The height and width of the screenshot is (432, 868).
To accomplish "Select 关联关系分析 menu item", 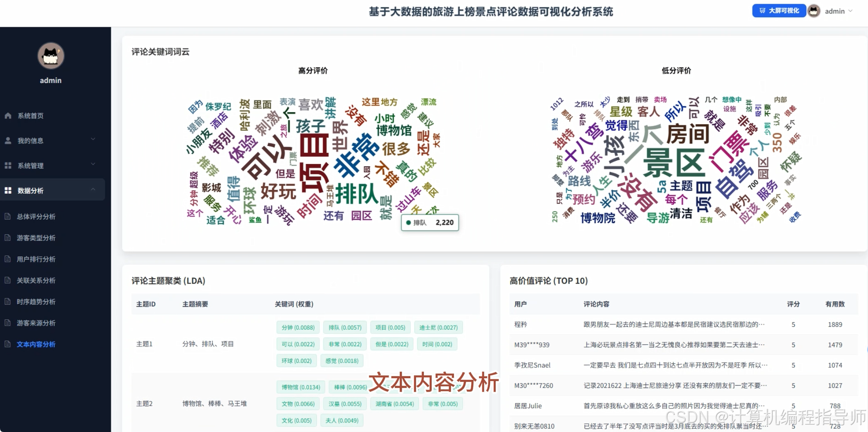I will 36,281.
